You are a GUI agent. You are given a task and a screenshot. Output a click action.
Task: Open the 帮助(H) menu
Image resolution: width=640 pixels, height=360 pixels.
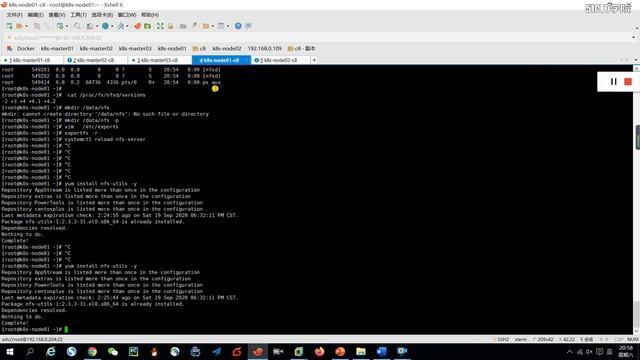point(150,15)
